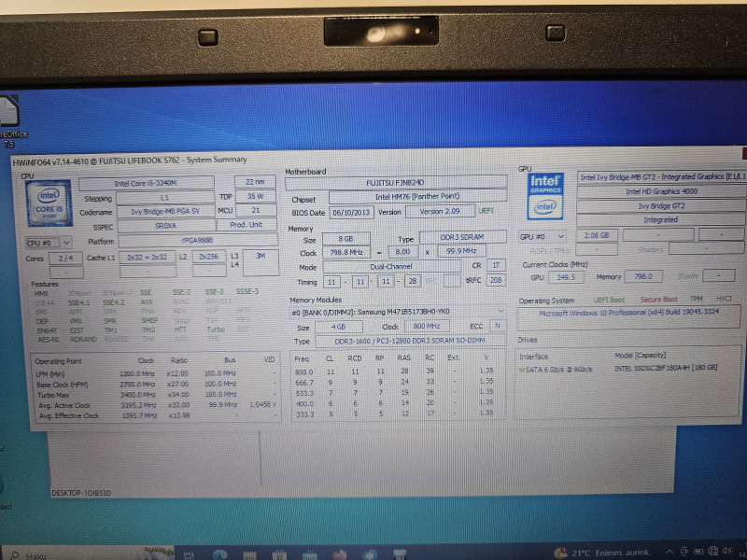The width and height of the screenshot is (747, 560).
Task: Click the 21°C weather widget in taskbar
Action: point(602,553)
